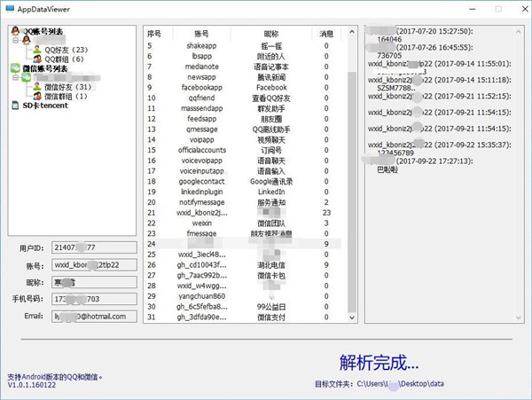Click the QQ群组 group icon

pyautogui.click(x=37, y=59)
